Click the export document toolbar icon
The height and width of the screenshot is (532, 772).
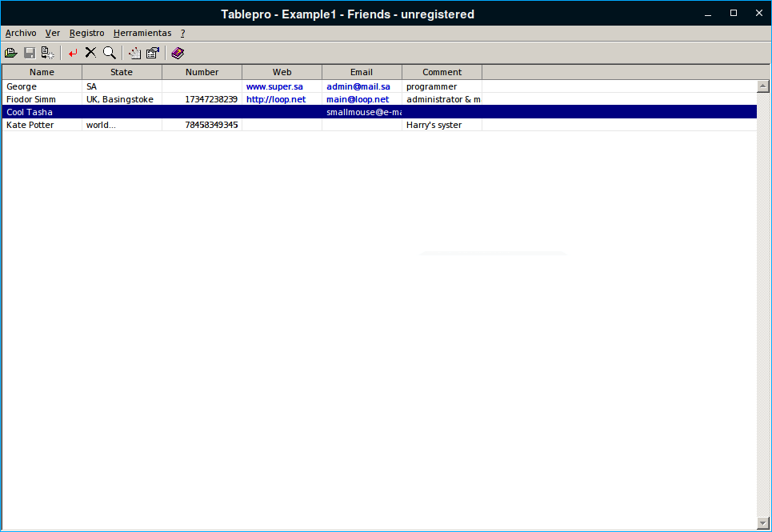(x=48, y=53)
